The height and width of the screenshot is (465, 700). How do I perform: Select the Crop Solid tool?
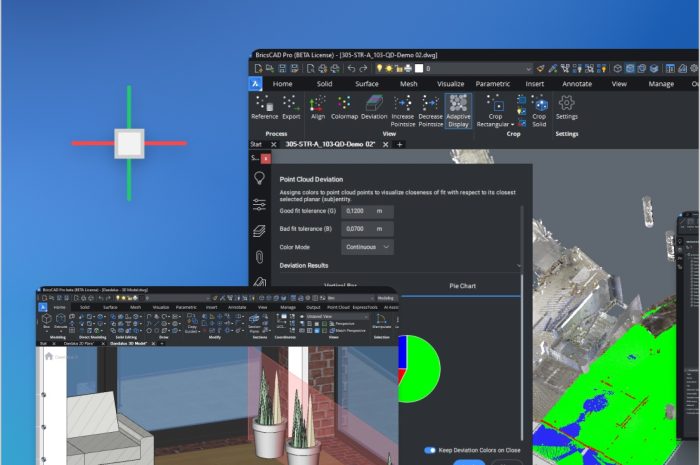(539, 111)
